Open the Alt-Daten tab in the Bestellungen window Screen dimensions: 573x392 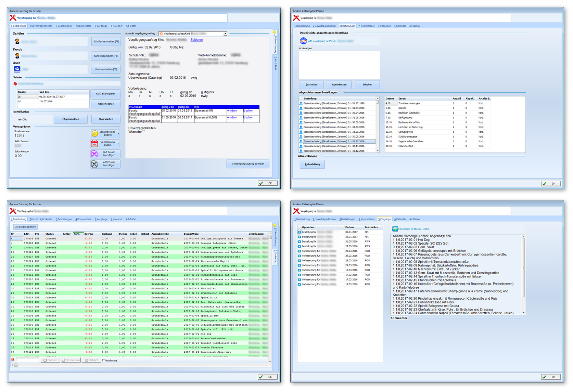point(414,26)
